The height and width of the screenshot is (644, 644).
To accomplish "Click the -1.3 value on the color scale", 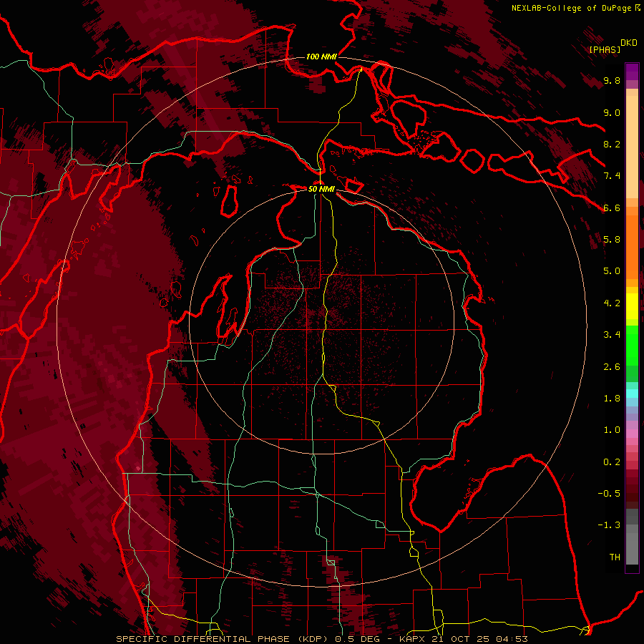I will pyautogui.click(x=609, y=525).
